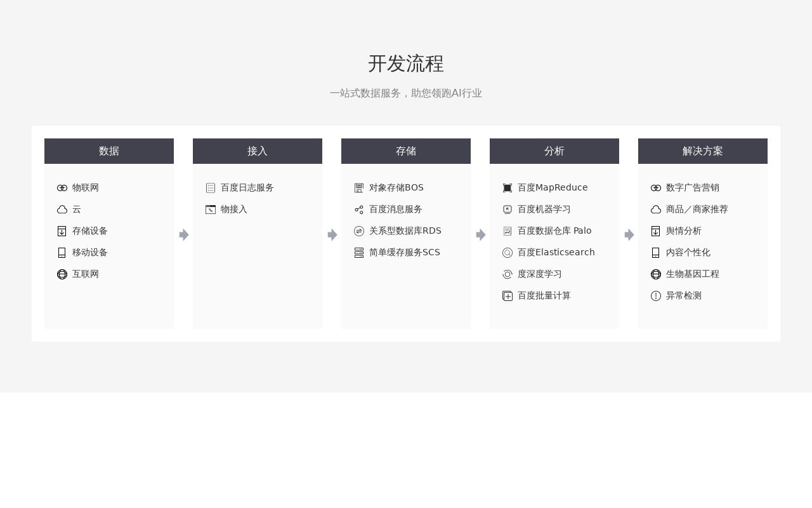
Task: Click the 百度日志服务 log list icon
Action: [x=210, y=188]
